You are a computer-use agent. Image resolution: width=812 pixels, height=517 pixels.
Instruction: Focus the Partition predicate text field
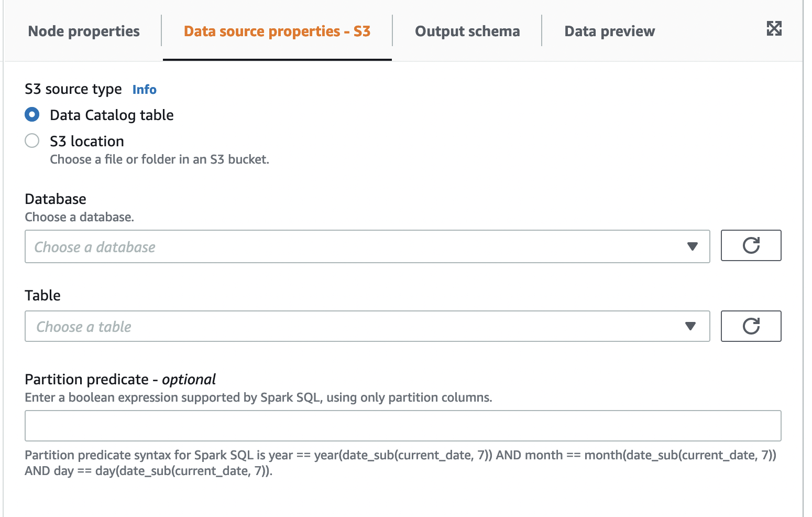402,426
